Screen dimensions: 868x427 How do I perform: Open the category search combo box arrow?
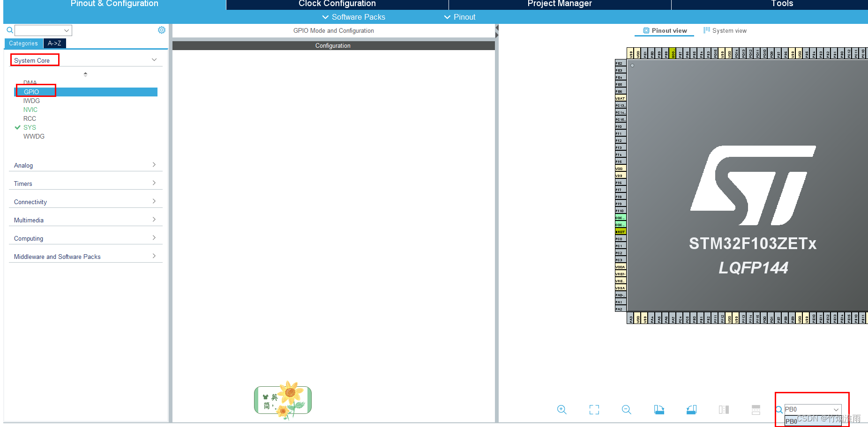click(x=67, y=30)
